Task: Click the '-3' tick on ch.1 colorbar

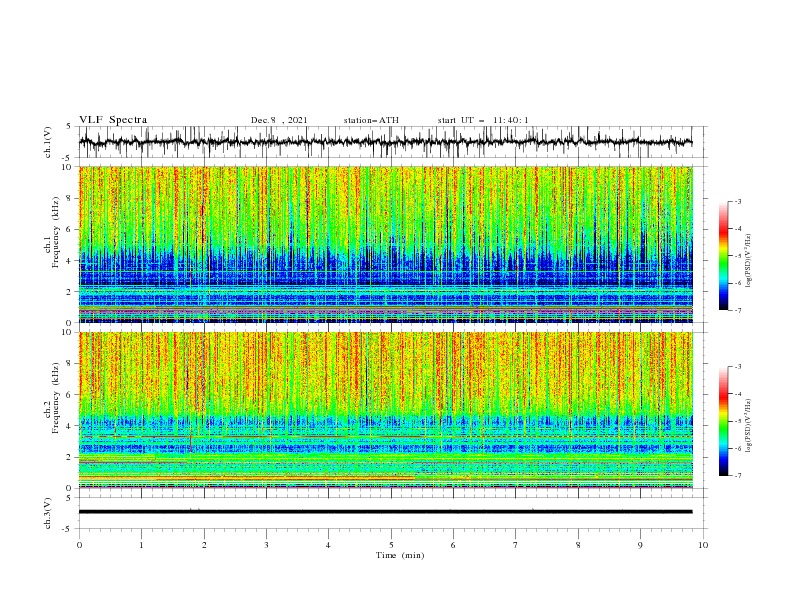Action: tap(737, 201)
